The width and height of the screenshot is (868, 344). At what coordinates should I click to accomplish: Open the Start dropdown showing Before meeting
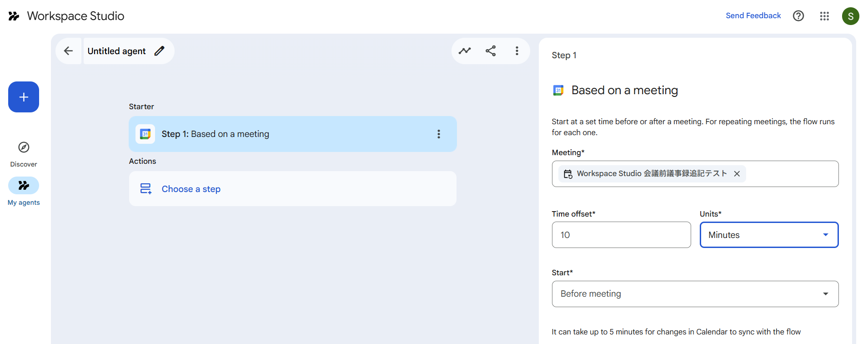click(x=695, y=294)
